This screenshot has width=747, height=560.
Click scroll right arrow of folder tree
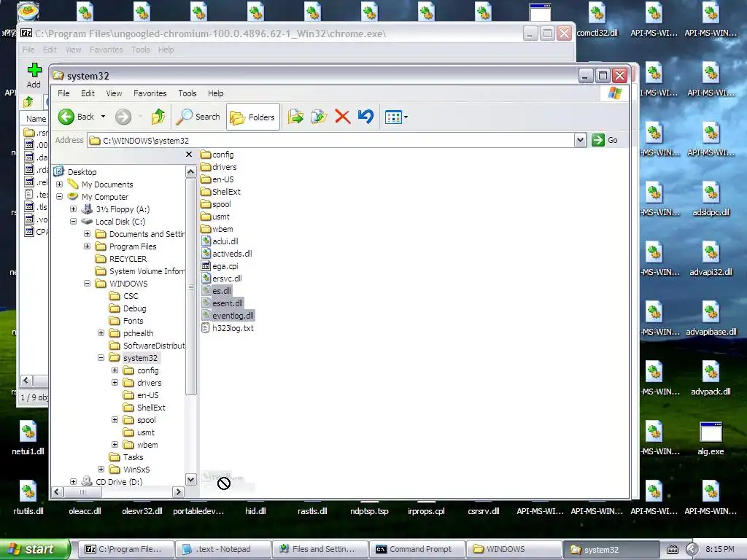179,492
